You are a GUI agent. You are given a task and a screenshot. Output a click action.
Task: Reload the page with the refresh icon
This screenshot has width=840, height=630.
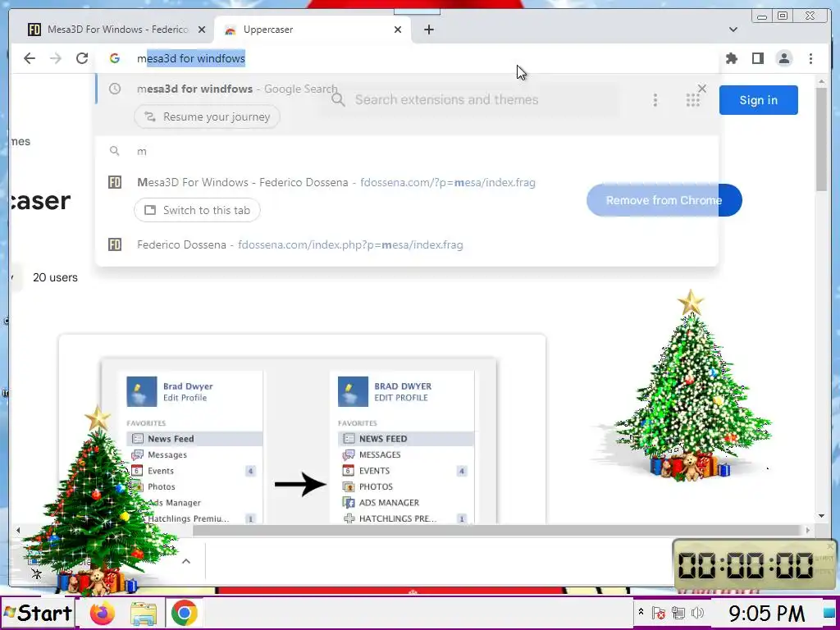pos(82,58)
